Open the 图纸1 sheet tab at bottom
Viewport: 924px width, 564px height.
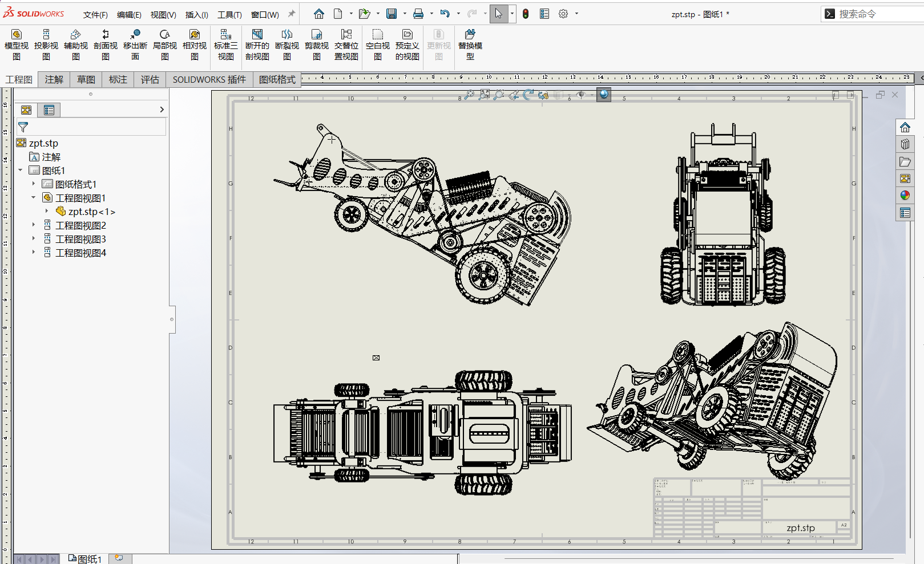pyautogui.click(x=86, y=559)
